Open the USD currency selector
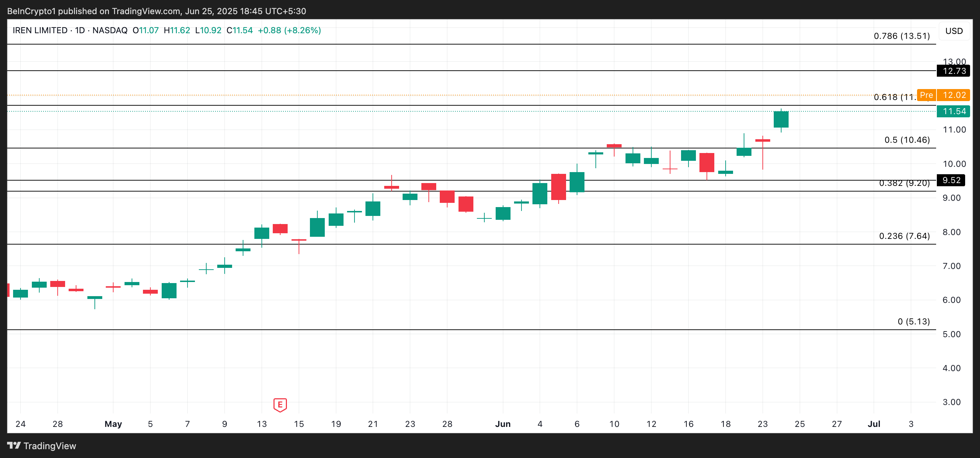Viewport: 980px width, 458px height. (954, 31)
